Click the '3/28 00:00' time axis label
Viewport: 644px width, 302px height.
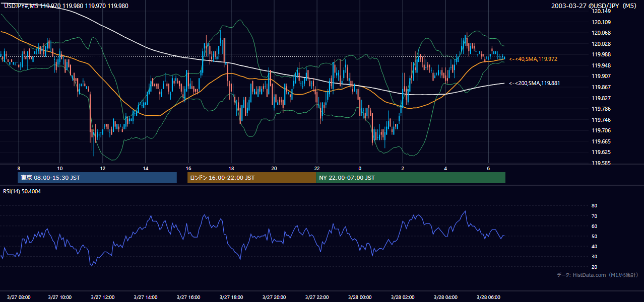click(360, 297)
